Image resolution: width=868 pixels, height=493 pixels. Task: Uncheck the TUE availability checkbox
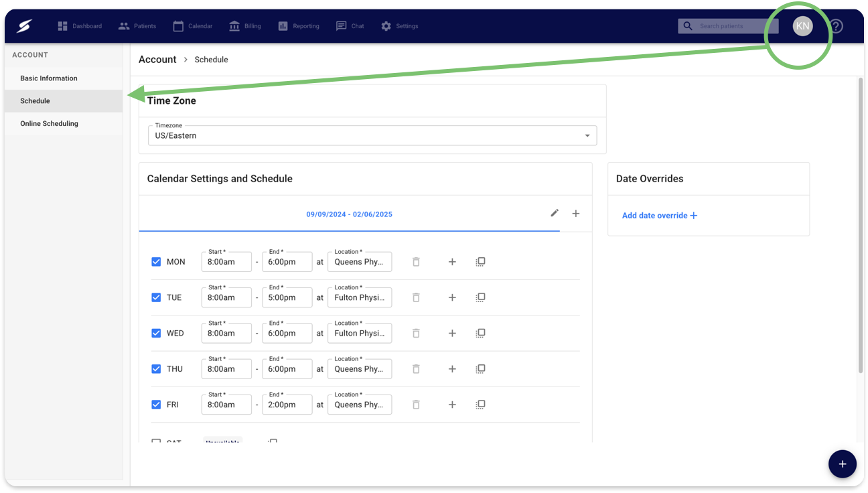point(156,297)
